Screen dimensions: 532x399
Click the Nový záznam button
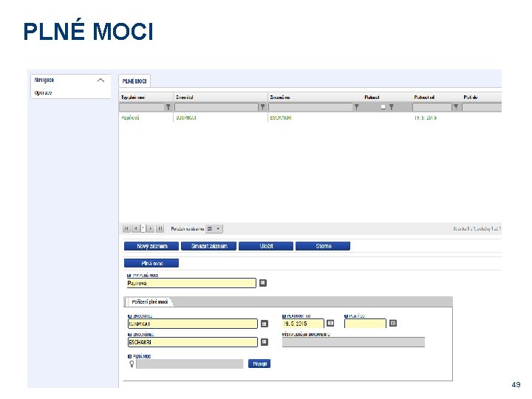(x=151, y=246)
